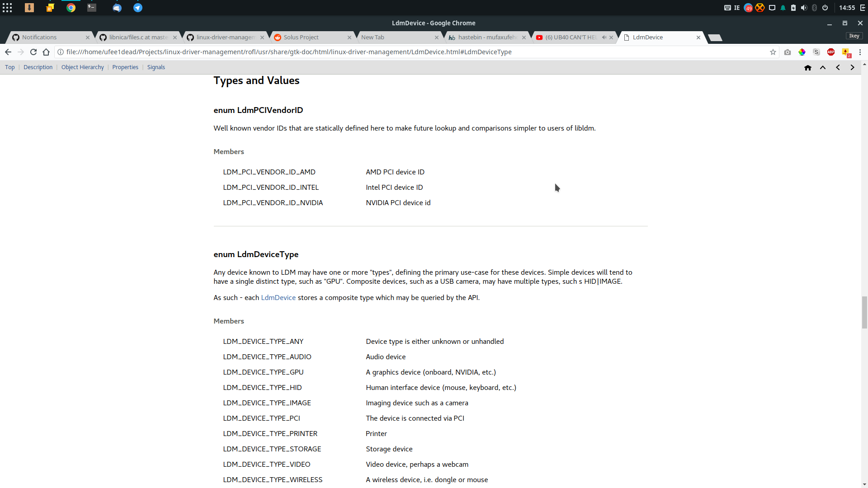Click the Ikey profile button
This screenshot has height=488, width=868.
[854, 36]
